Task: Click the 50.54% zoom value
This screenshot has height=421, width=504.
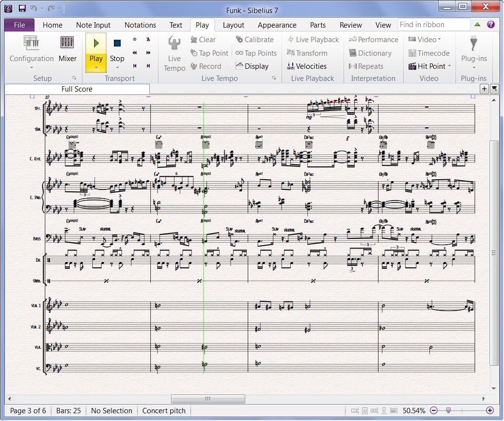Action: coord(414,411)
